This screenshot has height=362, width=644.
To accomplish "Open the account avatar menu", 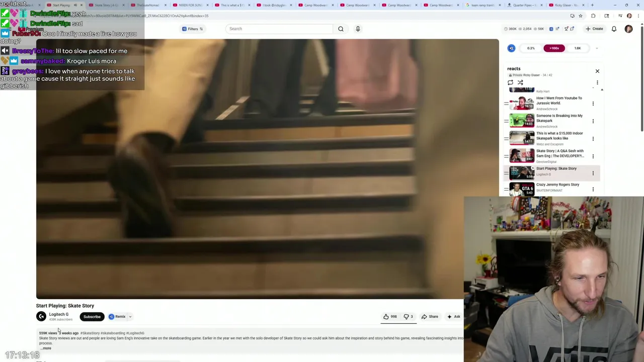I will click(x=628, y=29).
